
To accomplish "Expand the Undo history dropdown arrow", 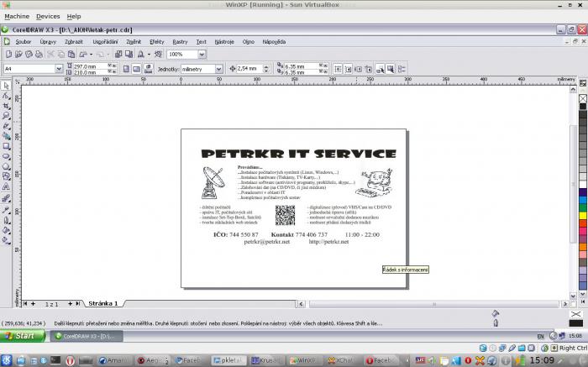I will (x=91, y=55).
